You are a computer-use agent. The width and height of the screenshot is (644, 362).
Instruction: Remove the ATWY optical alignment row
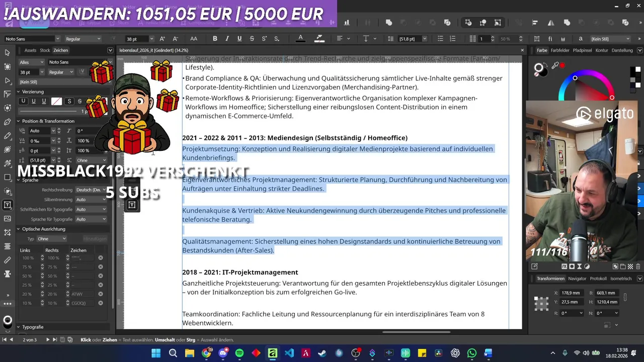click(x=100, y=294)
